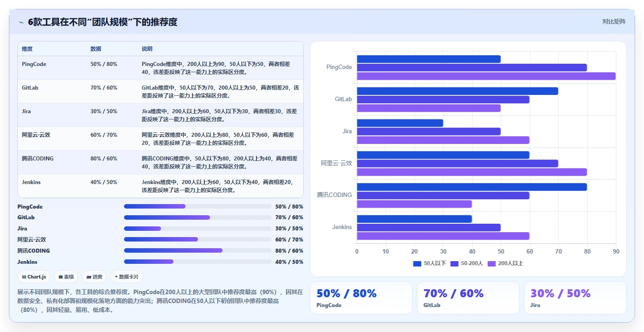Click the table data cell 40% / 50%
This screenshot has height=332, width=644.
pyautogui.click(x=104, y=182)
